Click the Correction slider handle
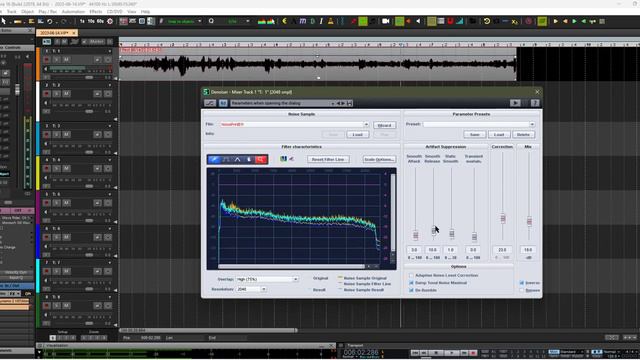The image size is (640, 360). [x=503, y=219]
